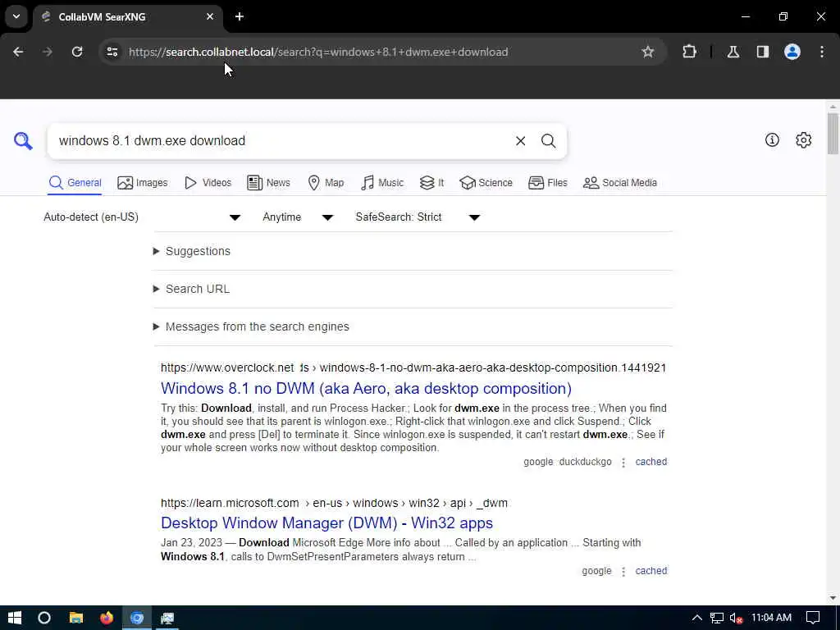Image resolution: width=840 pixels, height=630 pixels.
Task: Switch to the Science tab
Action: (x=486, y=183)
